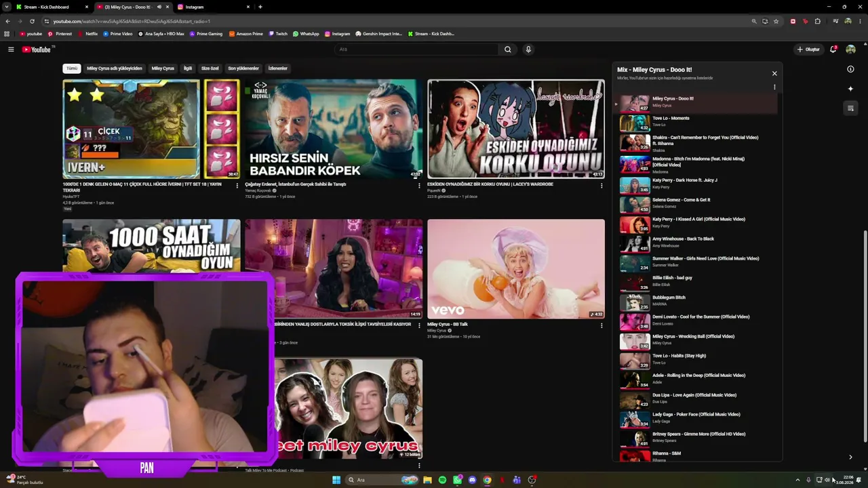Open WhatsApp from the taskbar
Viewport: 868px width, 488px height.
coord(457,480)
